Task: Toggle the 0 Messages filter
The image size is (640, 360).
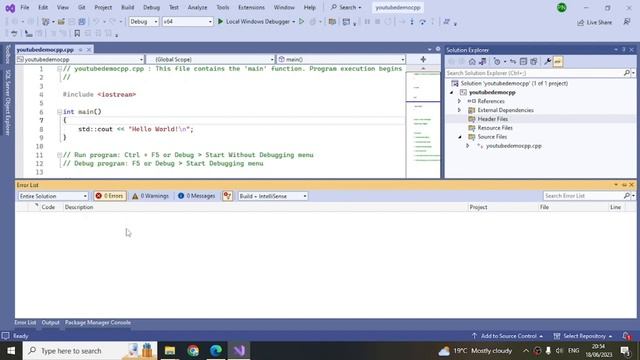Action: click(x=196, y=196)
